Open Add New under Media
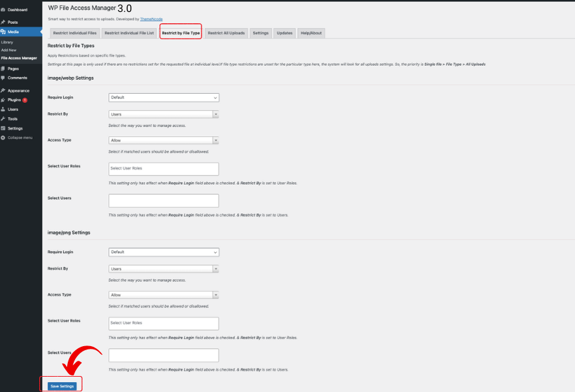Screen dimensions: 575x392 9,50
